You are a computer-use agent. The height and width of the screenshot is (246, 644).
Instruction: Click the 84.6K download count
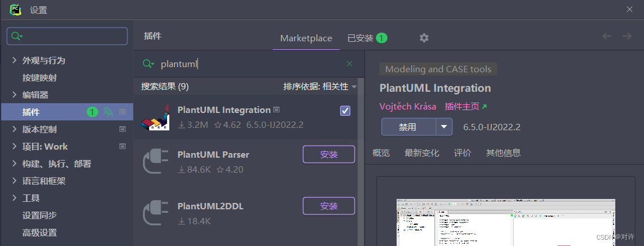[194, 169]
